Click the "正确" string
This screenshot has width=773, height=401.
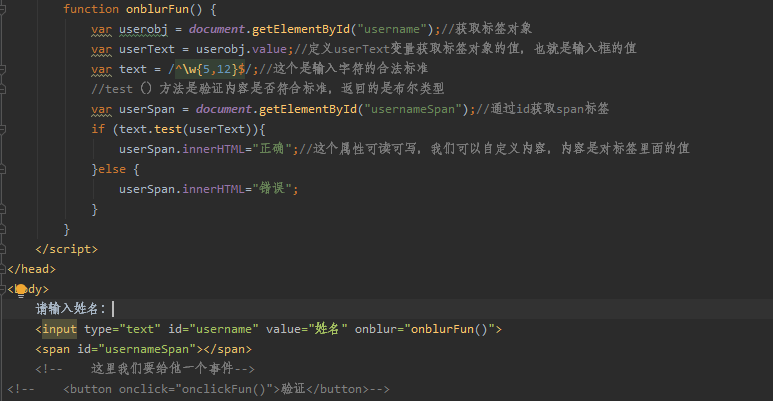(x=272, y=149)
